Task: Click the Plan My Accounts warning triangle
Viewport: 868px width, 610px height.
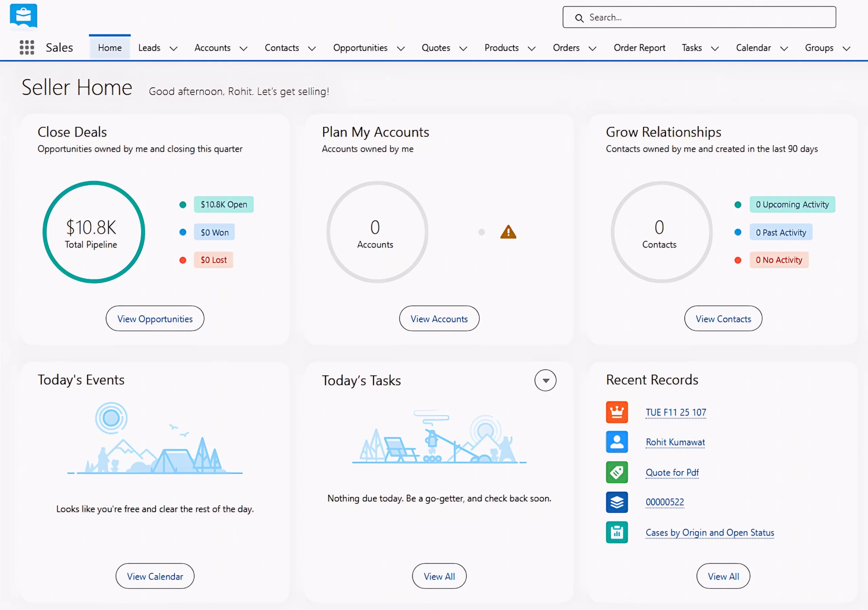Action: (x=508, y=232)
